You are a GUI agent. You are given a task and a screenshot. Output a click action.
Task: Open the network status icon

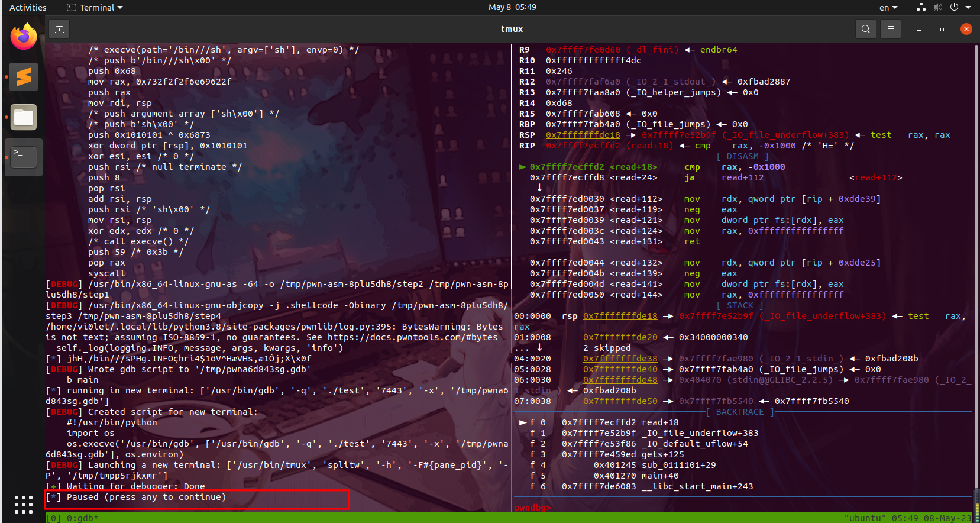pyautogui.click(x=921, y=8)
